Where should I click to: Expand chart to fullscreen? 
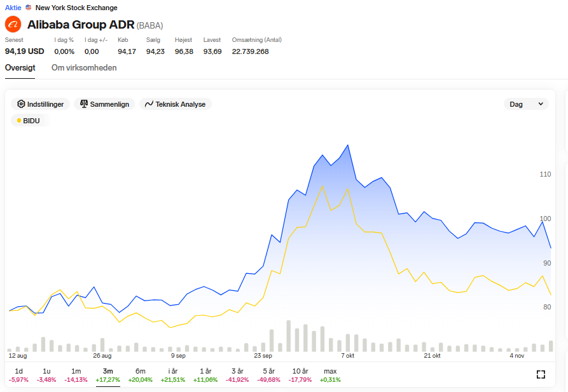(x=541, y=374)
